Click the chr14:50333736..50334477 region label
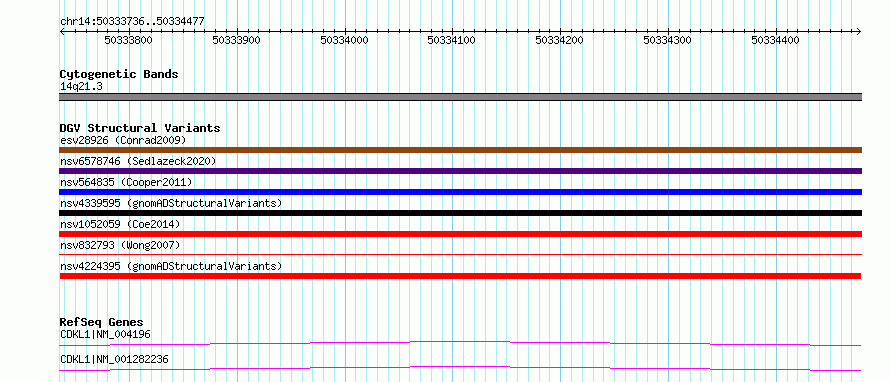 pos(132,22)
